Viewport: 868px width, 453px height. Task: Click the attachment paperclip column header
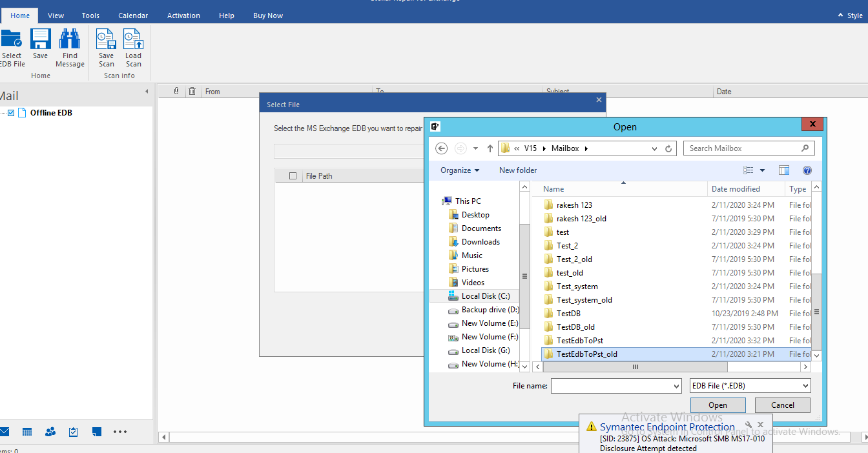point(176,92)
